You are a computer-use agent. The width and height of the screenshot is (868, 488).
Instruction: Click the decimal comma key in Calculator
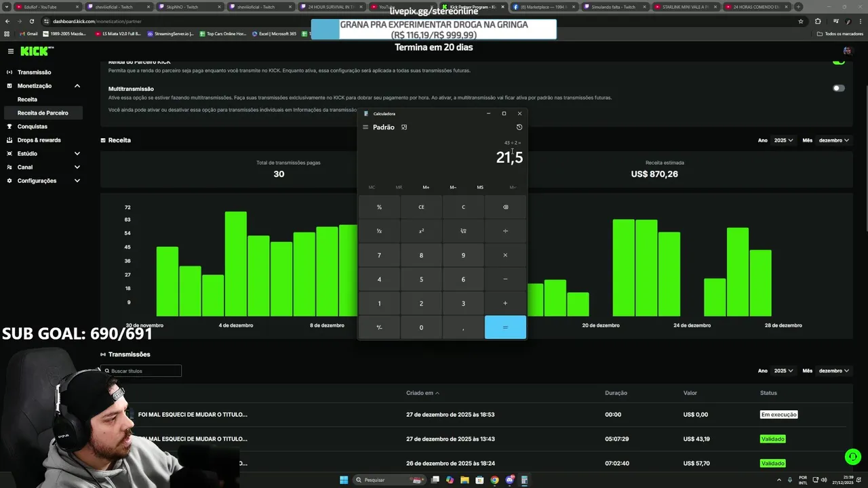point(463,327)
